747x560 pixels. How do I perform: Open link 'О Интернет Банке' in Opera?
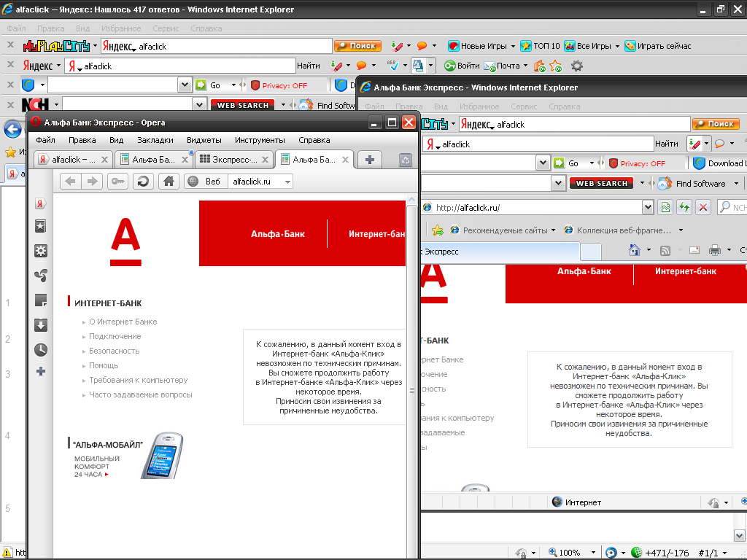[x=123, y=322]
